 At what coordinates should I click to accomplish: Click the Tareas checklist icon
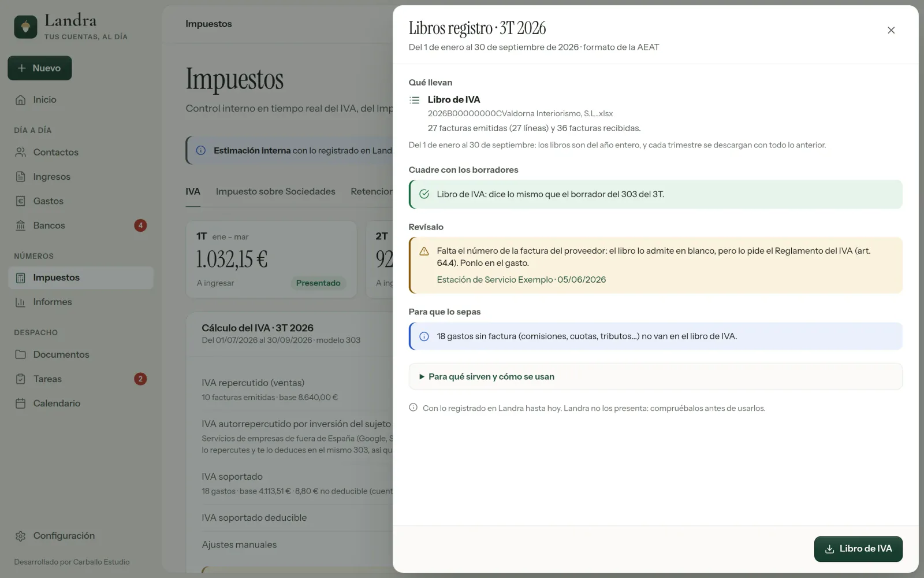point(21,379)
